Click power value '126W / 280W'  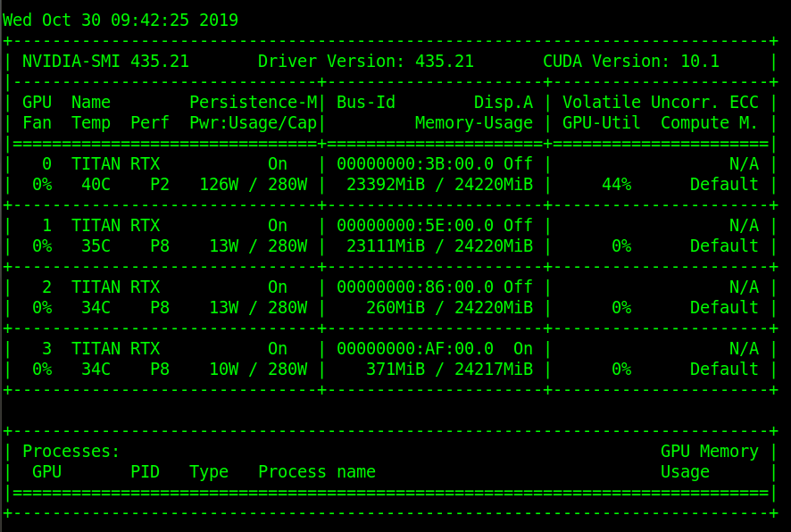pyautogui.click(x=254, y=185)
